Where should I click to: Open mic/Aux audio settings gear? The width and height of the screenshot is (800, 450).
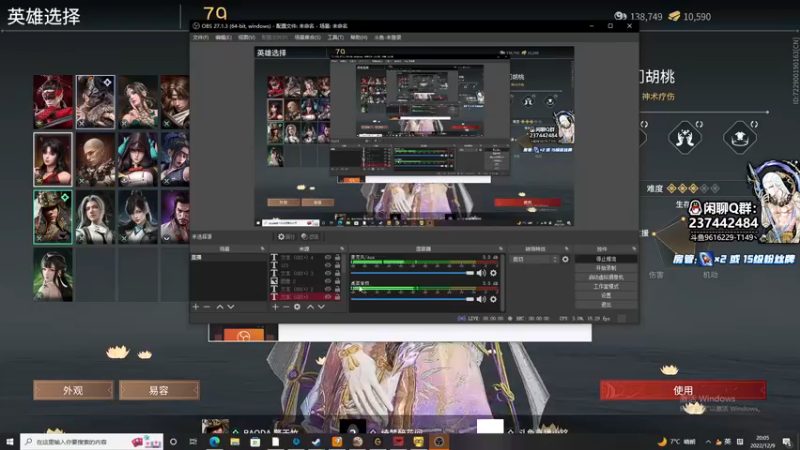click(493, 273)
